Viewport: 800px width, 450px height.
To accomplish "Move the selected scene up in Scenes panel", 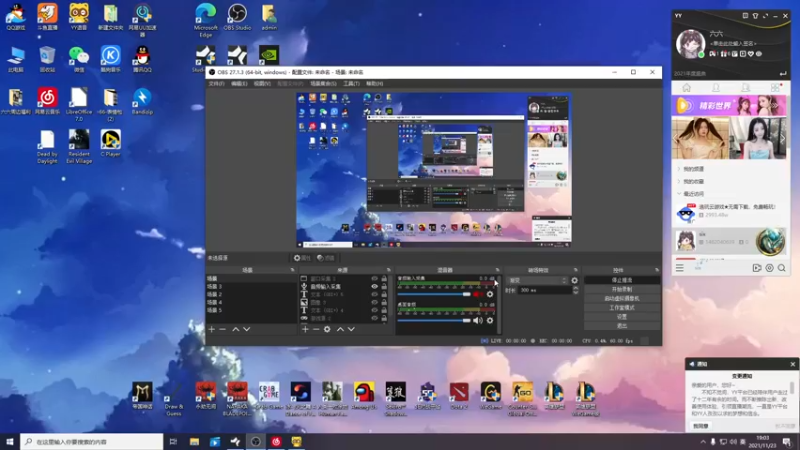I will pyautogui.click(x=236, y=330).
